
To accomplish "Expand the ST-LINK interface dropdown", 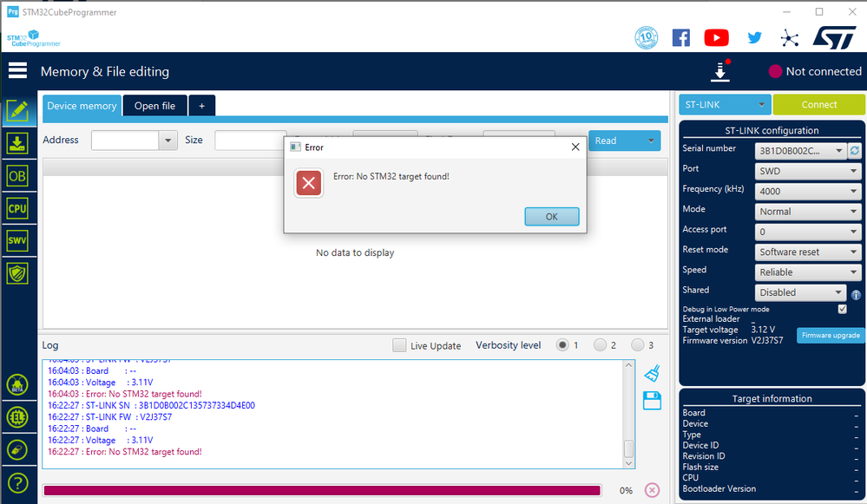I will coord(725,104).
